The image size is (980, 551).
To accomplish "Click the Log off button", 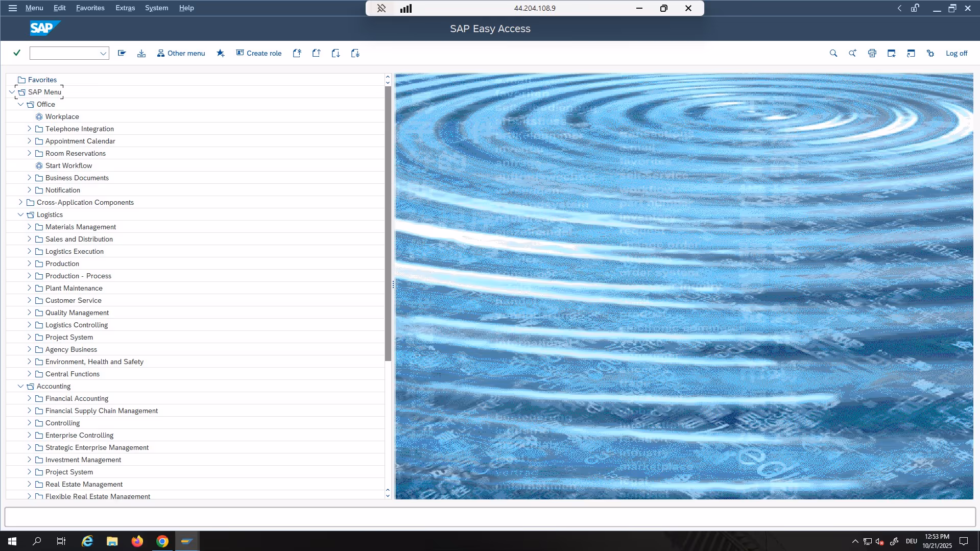I will click(956, 53).
